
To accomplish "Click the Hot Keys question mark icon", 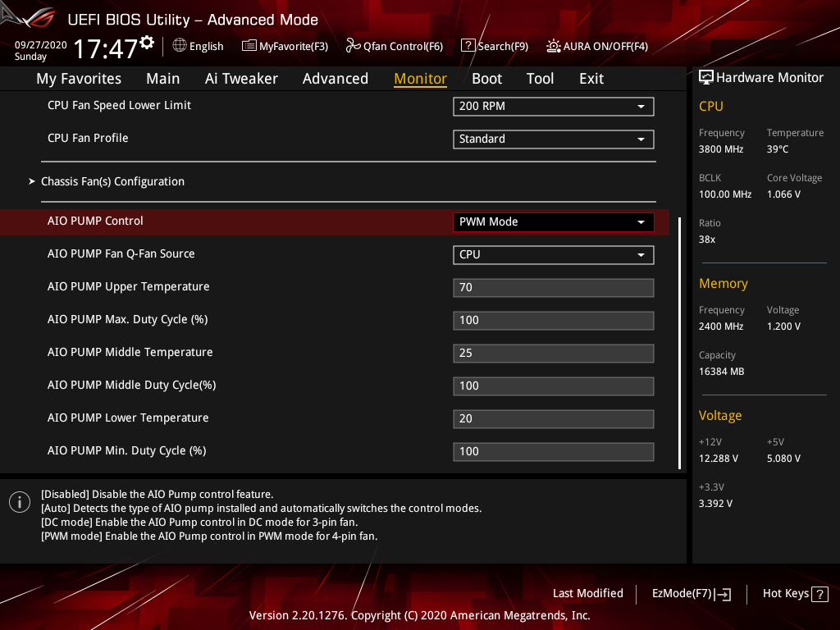I will click(819, 594).
